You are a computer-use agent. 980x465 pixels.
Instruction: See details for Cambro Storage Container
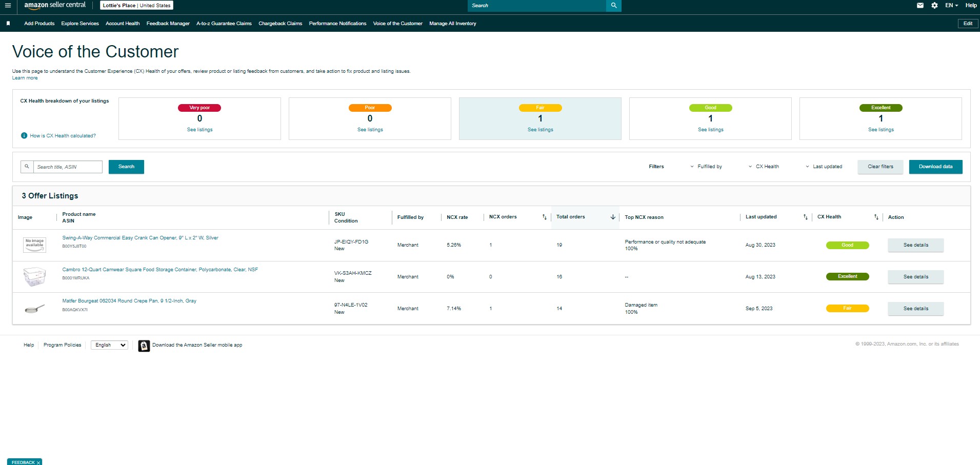tap(916, 277)
